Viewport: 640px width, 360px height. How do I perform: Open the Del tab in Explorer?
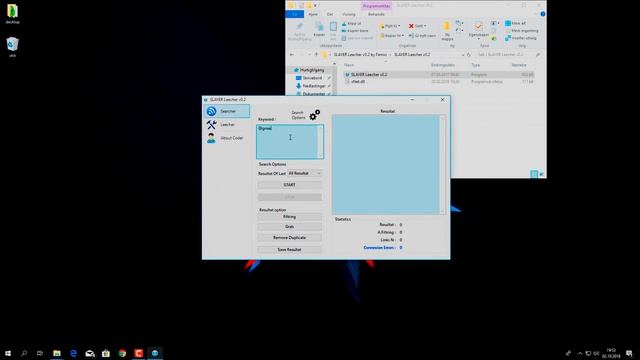click(330, 14)
